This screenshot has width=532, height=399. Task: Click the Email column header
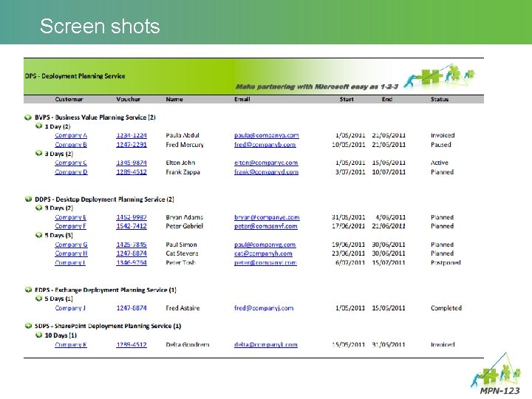(x=242, y=99)
